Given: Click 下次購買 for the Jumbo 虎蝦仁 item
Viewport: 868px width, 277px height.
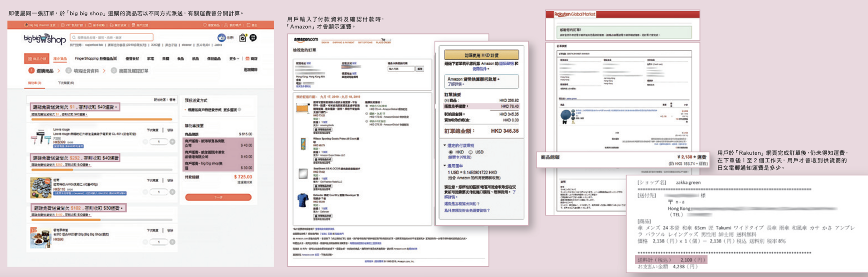Looking at the screenshot, I should [153, 180].
